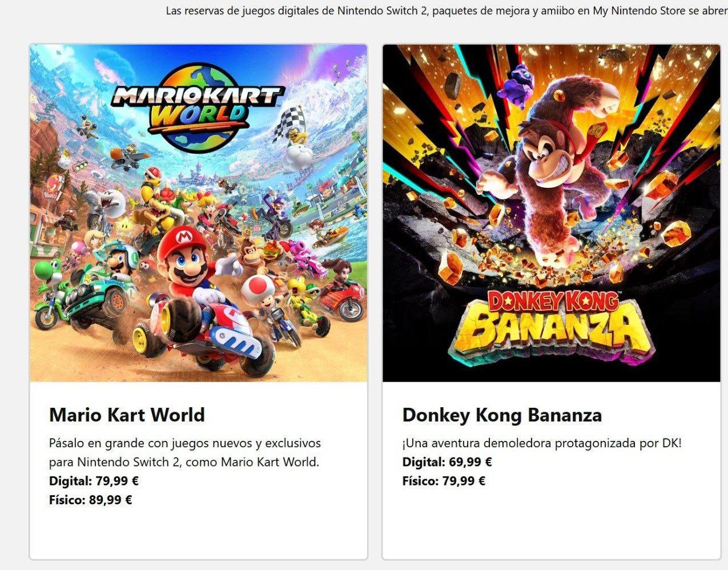Viewport: 728px width, 570px height.
Task: Click the Mario Kart World title heading
Action: click(127, 415)
